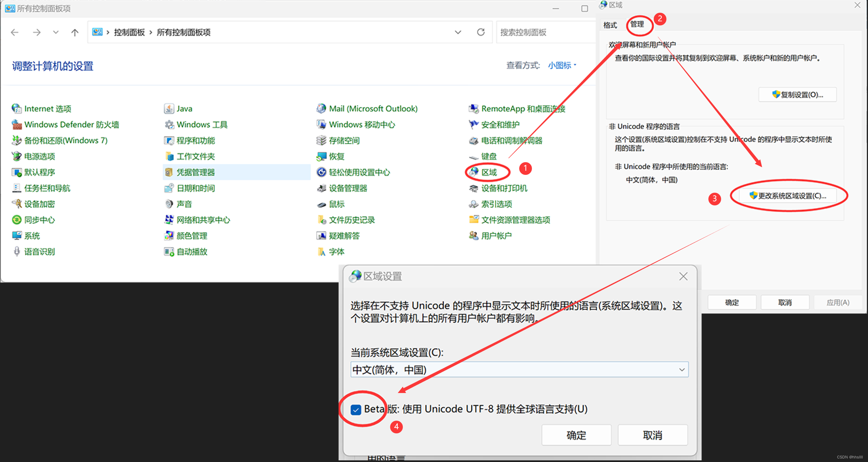Open 用户帐户 icon
The height and width of the screenshot is (462, 868).
[x=474, y=236]
